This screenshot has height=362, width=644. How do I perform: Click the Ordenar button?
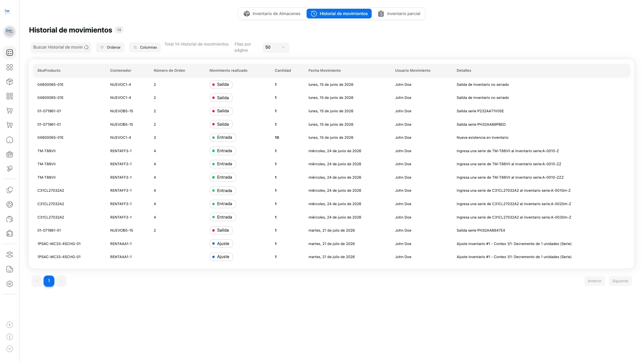click(x=110, y=47)
